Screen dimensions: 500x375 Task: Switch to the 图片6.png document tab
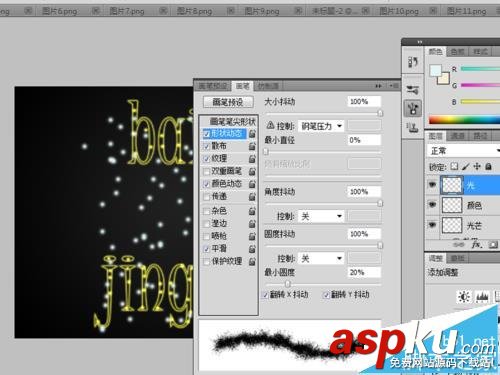point(59,11)
